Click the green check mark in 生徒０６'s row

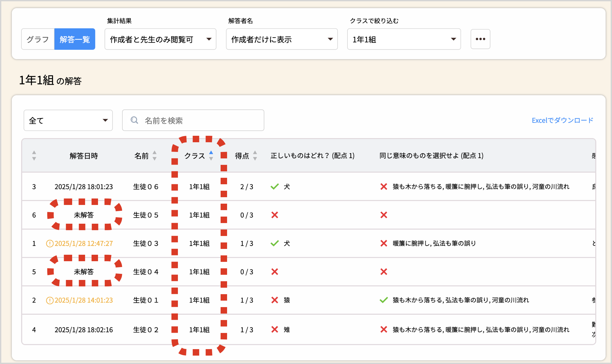(275, 187)
